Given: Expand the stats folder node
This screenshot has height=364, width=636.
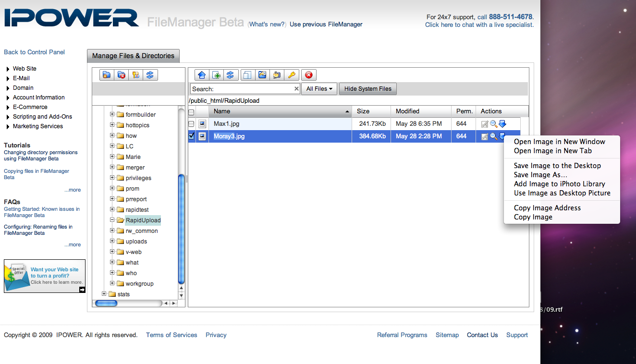Looking at the screenshot, I should (x=104, y=294).
